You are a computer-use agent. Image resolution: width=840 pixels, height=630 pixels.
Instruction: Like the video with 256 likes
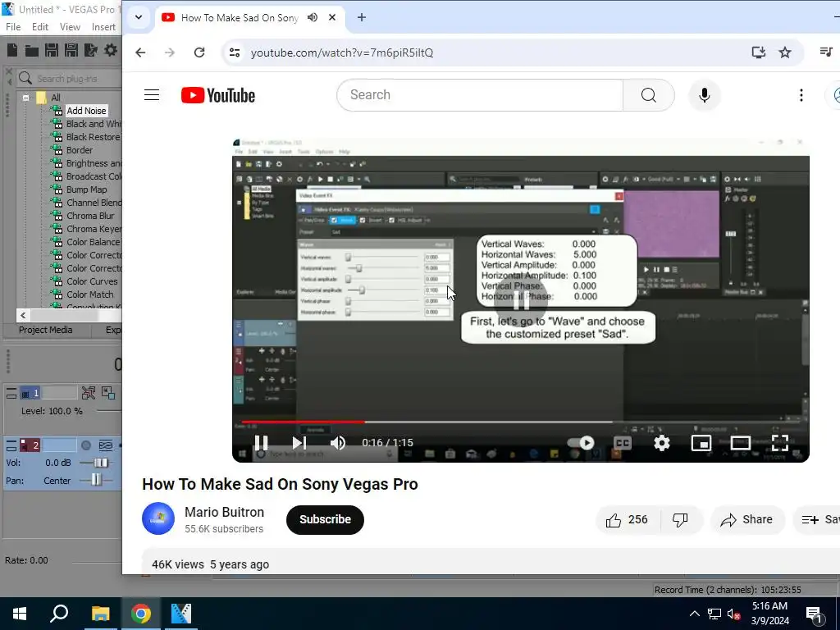(627, 519)
